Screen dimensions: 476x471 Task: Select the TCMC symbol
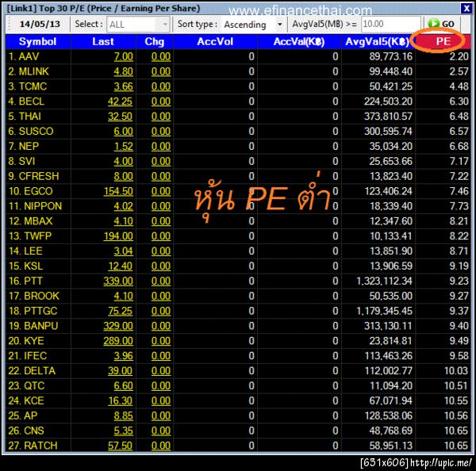(x=33, y=86)
